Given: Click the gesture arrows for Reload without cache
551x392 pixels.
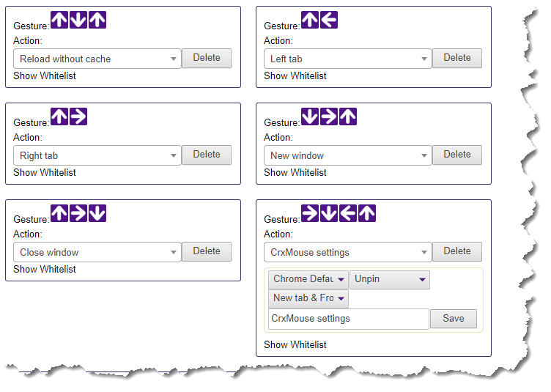Looking at the screenshot, I should coord(78,20).
